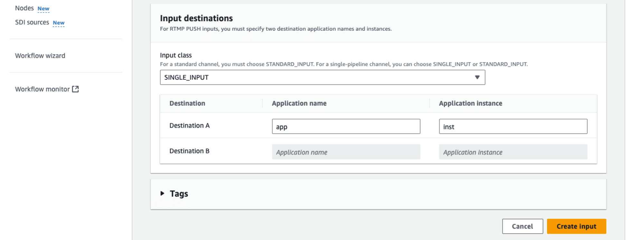Viewport: 644px width, 240px height.
Task: Click the Cancel button
Action: 522,226
